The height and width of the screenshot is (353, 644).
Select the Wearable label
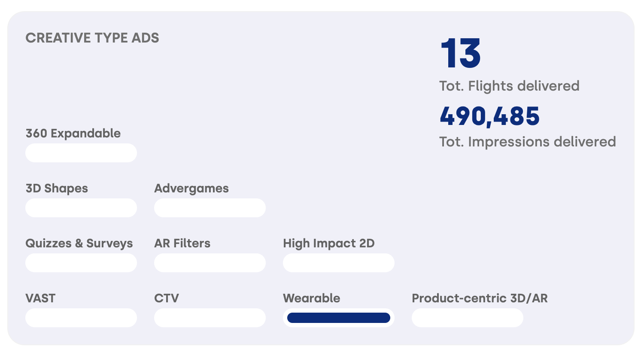(312, 298)
